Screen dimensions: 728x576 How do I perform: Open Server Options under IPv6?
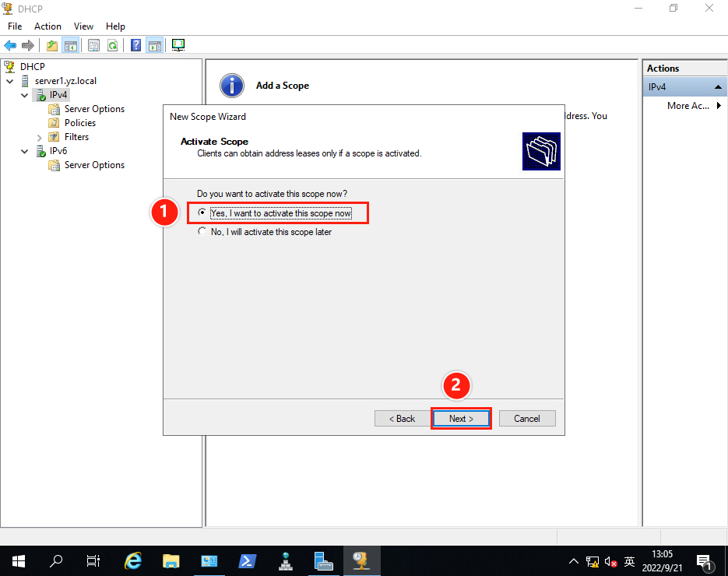click(x=94, y=165)
